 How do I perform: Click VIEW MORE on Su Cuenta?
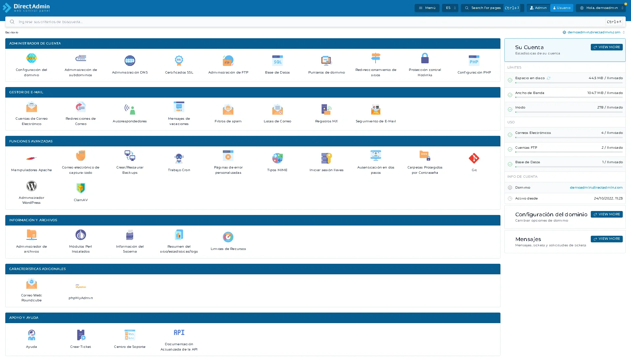point(606,47)
